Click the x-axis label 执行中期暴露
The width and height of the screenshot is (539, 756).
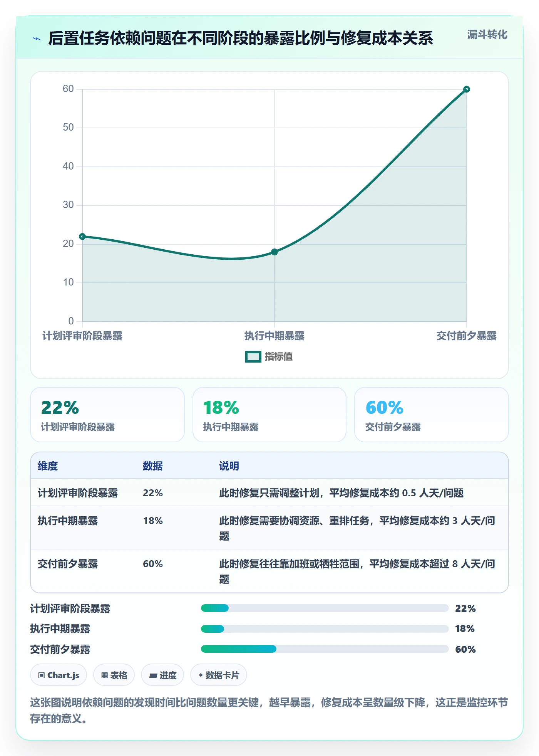tap(275, 336)
